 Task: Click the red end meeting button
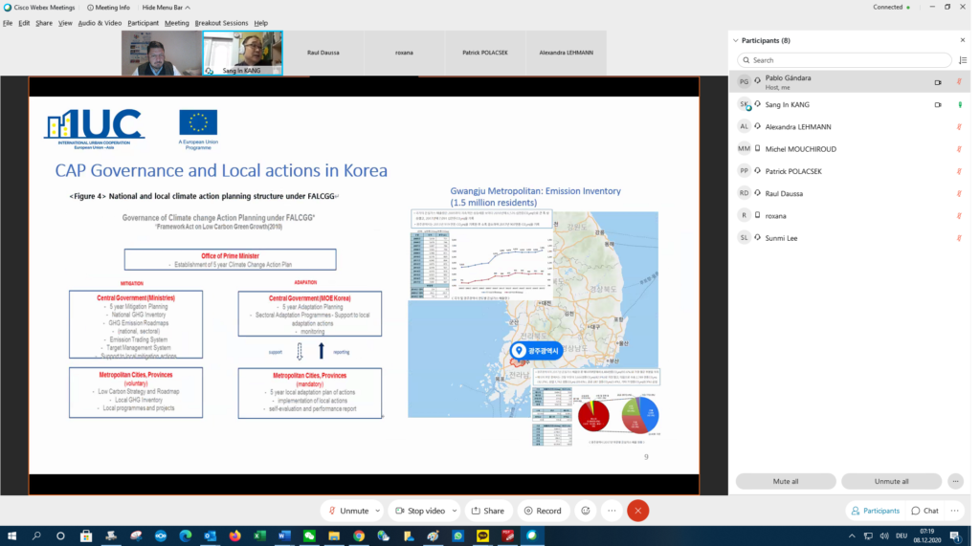tap(637, 511)
